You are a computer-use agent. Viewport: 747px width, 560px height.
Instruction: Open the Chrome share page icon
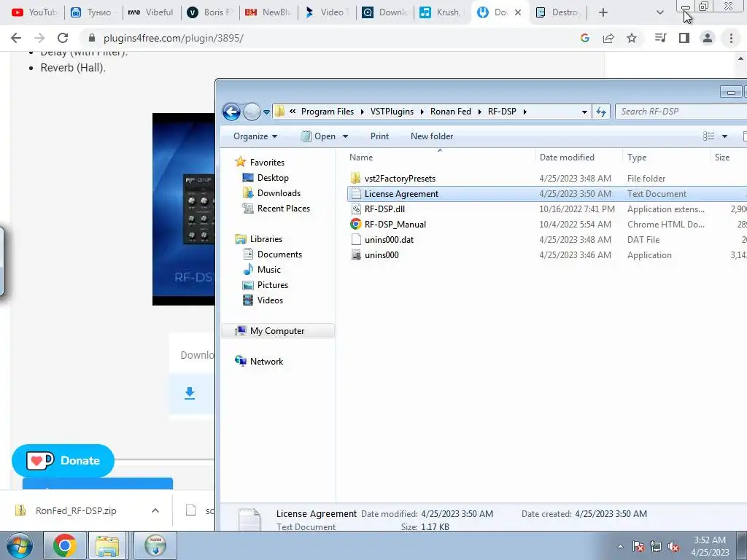click(608, 38)
